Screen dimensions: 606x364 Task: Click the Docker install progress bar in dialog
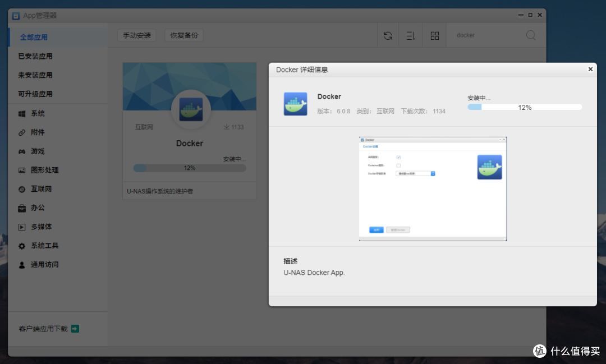(525, 107)
